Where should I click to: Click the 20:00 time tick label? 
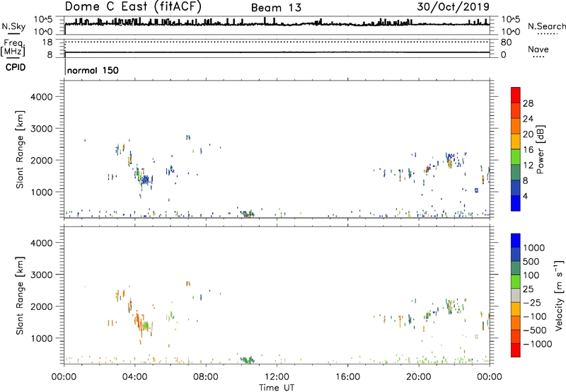coord(418,377)
